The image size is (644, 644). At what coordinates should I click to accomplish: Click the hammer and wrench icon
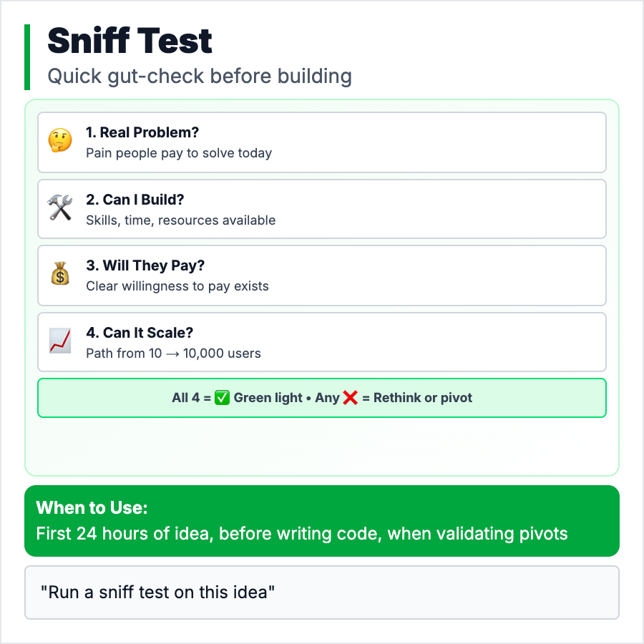point(60,208)
